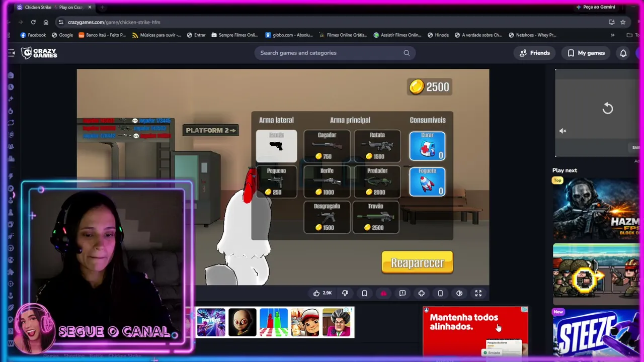This screenshot has width=644, height=362.
Task: Click the browser home button
Action: click(x=46, y=22)
